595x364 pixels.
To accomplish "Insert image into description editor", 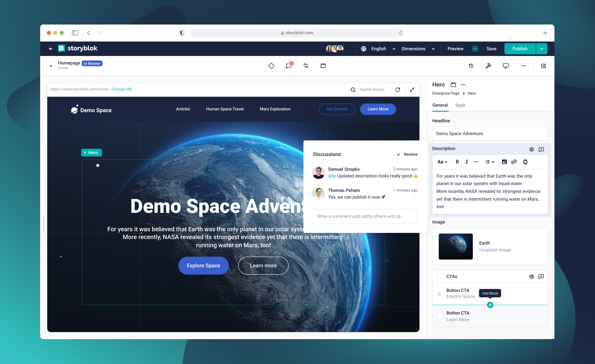I will 504,162.
